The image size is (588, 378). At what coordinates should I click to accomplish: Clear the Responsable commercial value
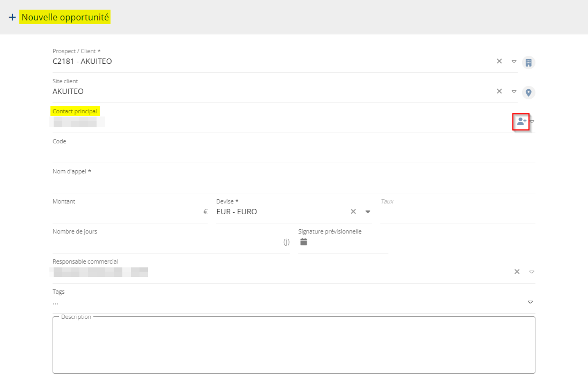pos(517,272)
